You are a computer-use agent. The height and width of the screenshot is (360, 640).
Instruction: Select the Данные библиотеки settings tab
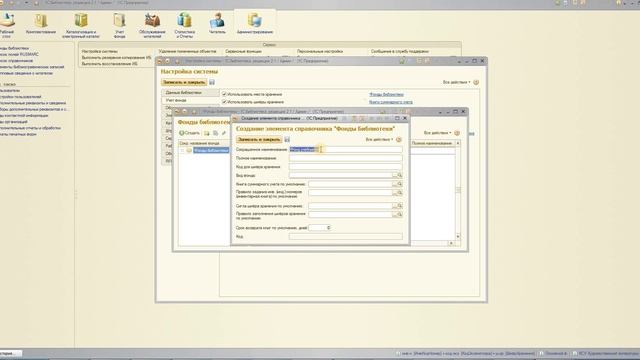point(190,93)
